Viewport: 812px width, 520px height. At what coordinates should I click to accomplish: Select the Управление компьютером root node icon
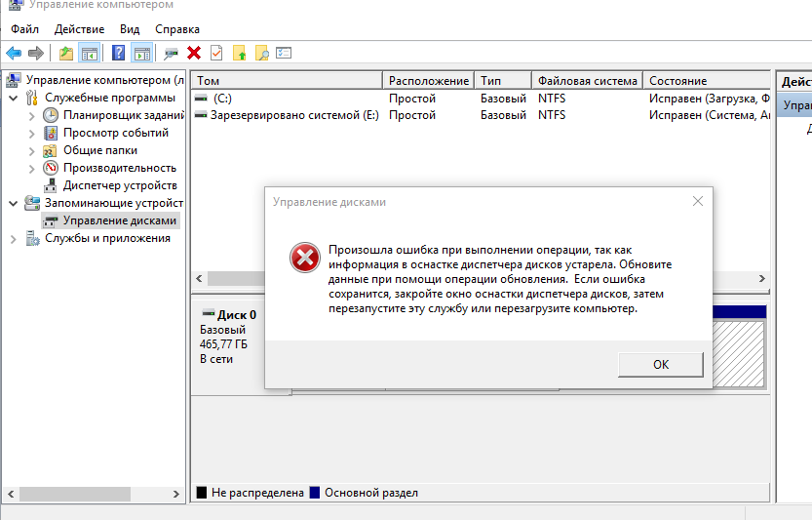(x=14, y=80)
